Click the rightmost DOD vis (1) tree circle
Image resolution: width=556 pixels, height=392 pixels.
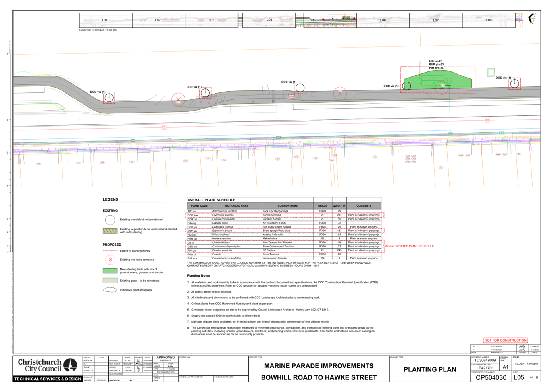click(x=514, y=84)
